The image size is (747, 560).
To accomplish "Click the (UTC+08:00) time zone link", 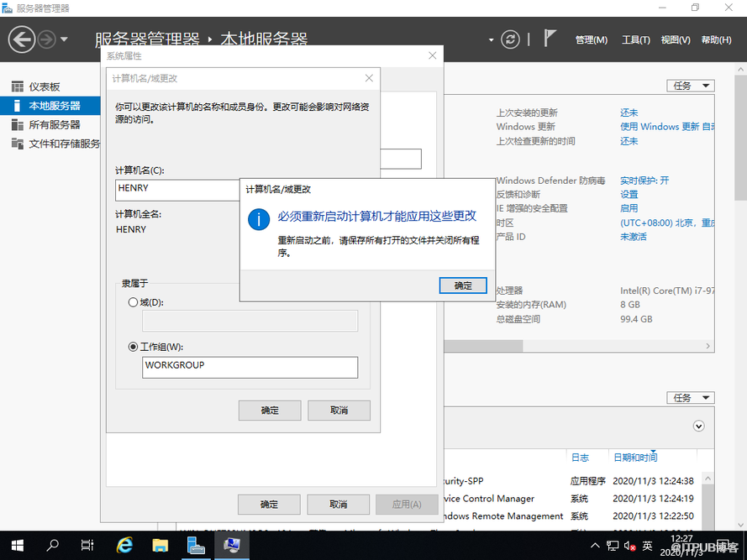I will (x=667, y=222).
